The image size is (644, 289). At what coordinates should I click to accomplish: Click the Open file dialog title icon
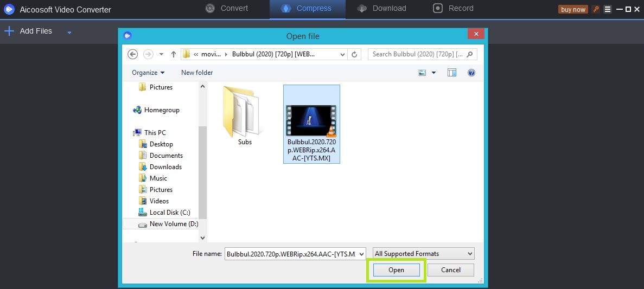click(127, 36)
